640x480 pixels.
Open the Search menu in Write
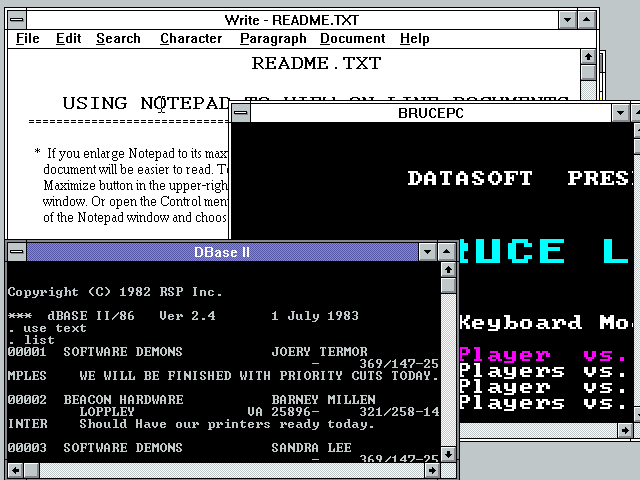click(118, 38)
